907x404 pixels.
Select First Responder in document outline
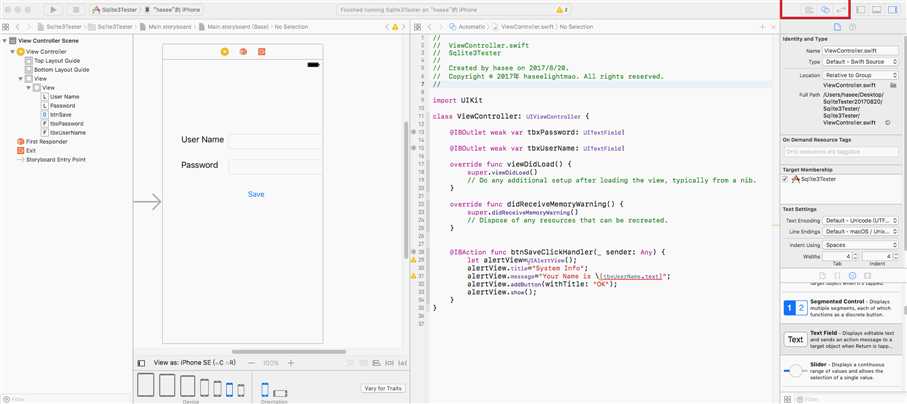(42, 142)
